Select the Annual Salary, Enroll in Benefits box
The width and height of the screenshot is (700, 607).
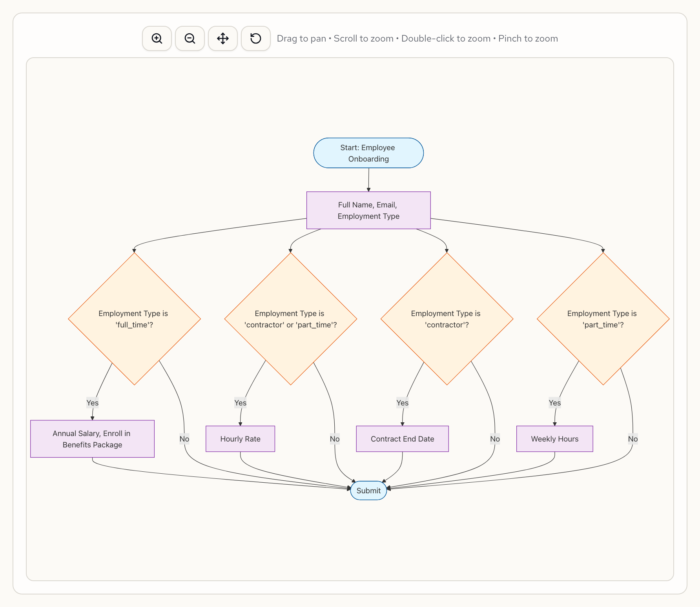coord(92,439)
